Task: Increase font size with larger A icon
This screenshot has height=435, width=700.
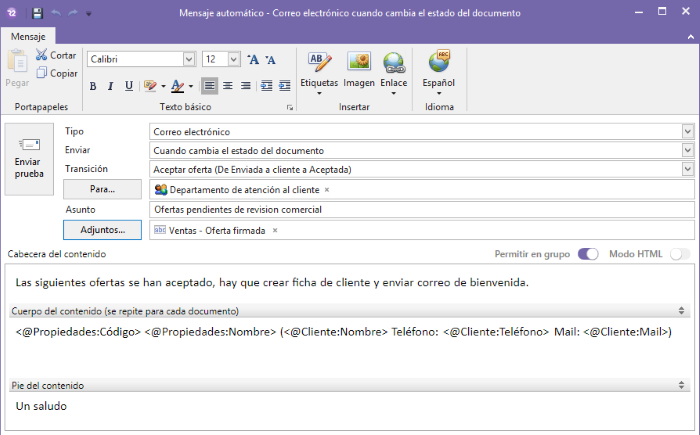Action: (253, 59)
